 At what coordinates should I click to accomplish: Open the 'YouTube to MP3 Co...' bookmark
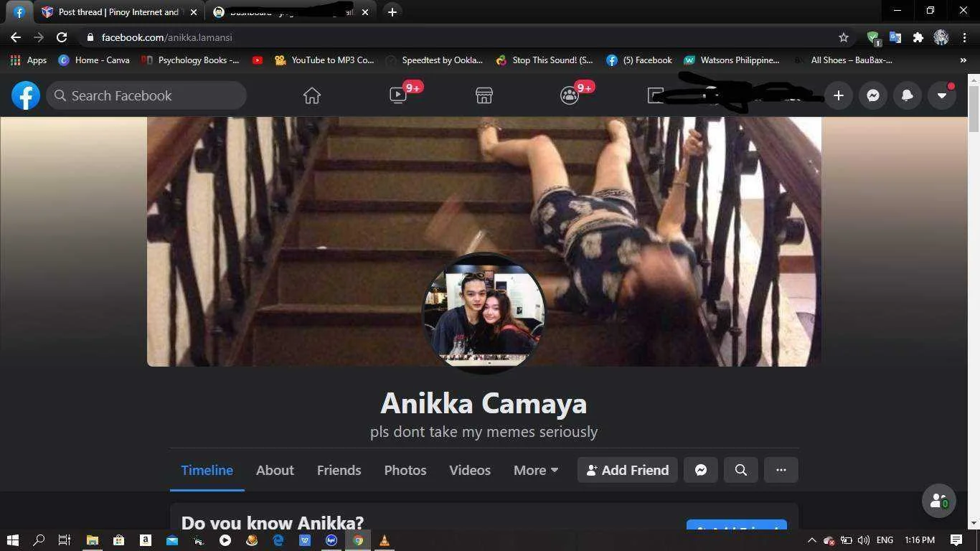pos(324,60)
